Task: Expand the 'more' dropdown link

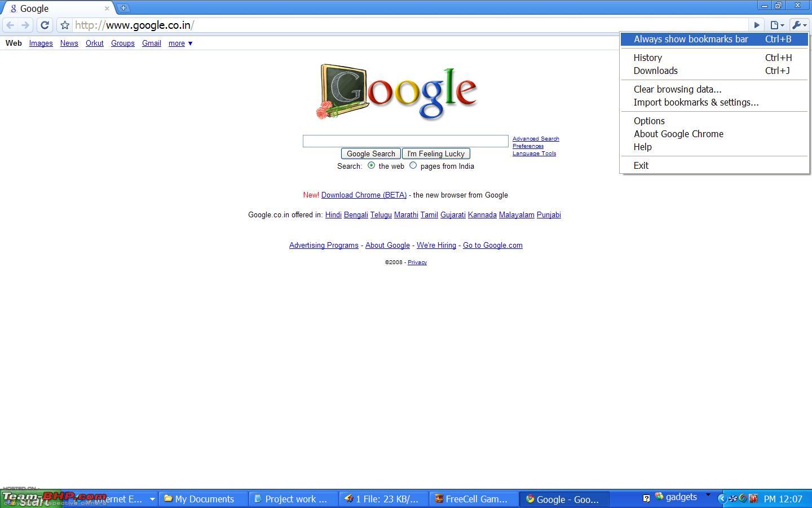Action: click(180, 43)
